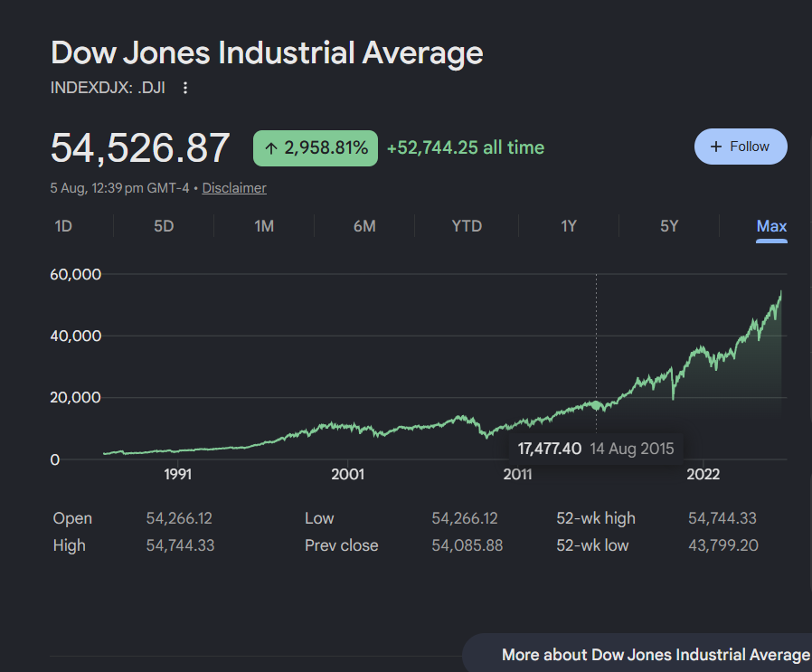Select the Max time range tab

pyautogui.click(x=771, y=226)
